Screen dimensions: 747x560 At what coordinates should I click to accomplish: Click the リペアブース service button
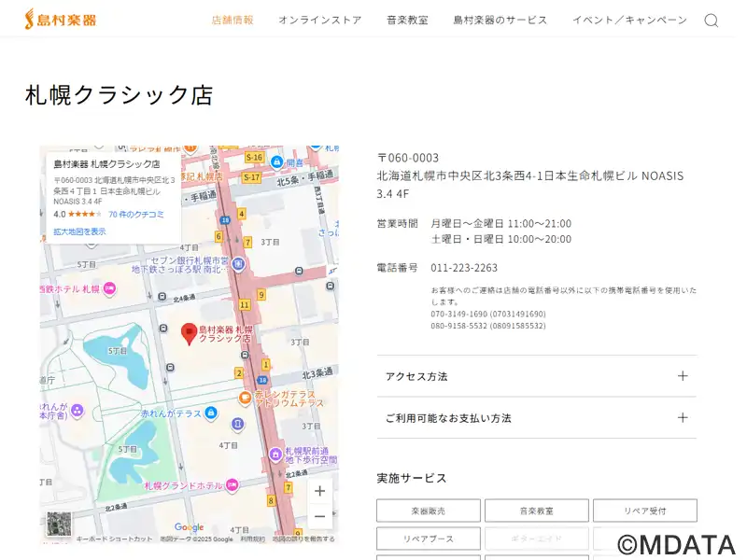click(x=429, y=539)
